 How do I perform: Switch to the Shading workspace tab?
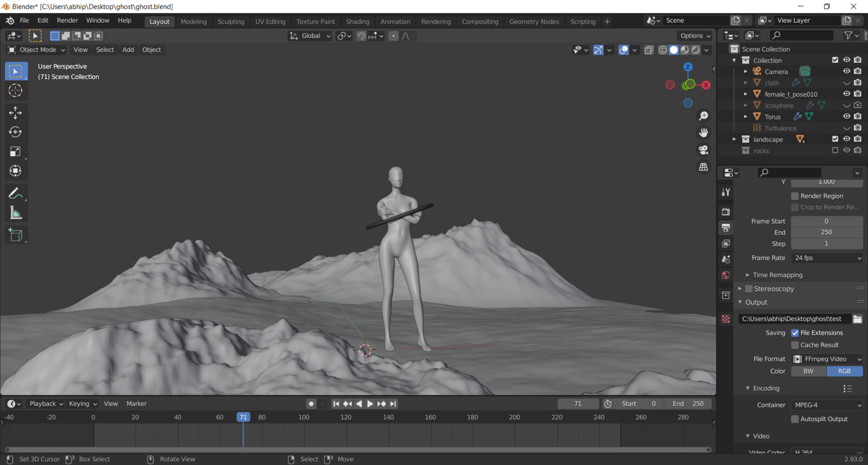pyautogui.click(x=358, y=22)
